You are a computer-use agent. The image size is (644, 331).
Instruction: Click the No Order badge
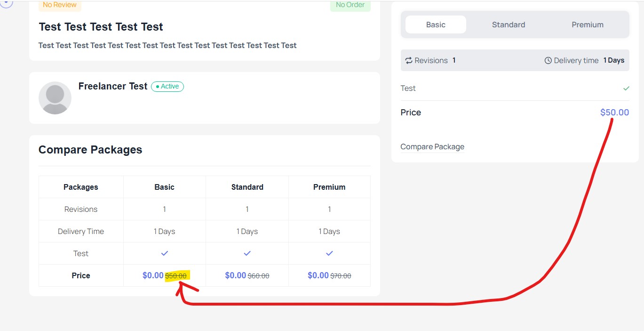pyautogui.click(x=350, y=5)
